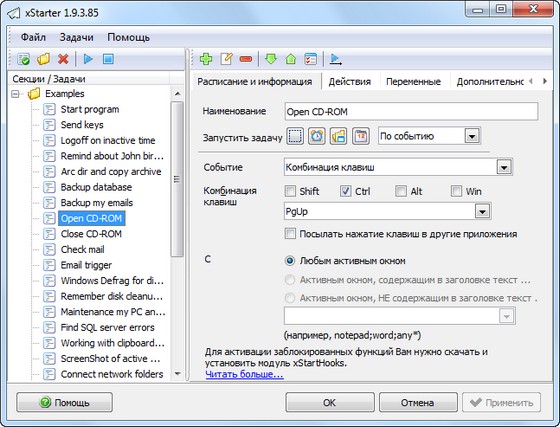Click the red minus remove icon
This screenshot has height=427, width=560.
246,59
